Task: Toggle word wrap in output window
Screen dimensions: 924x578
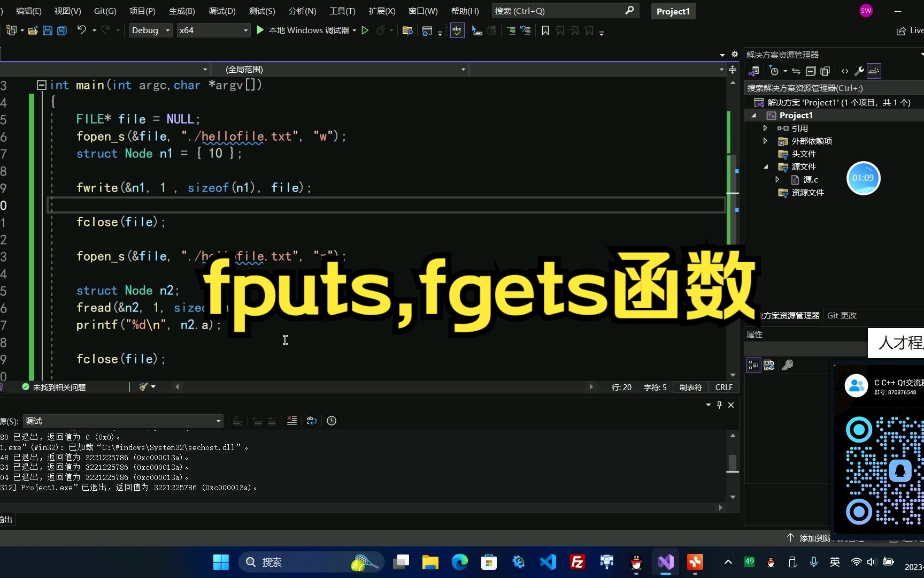Action: click(312, 421)
